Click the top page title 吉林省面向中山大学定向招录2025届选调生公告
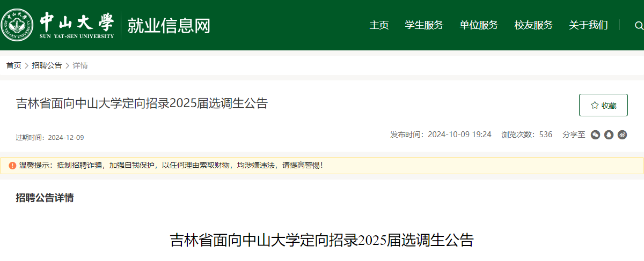644x261 pixels. pyautogui.click(x=142, y=103)
